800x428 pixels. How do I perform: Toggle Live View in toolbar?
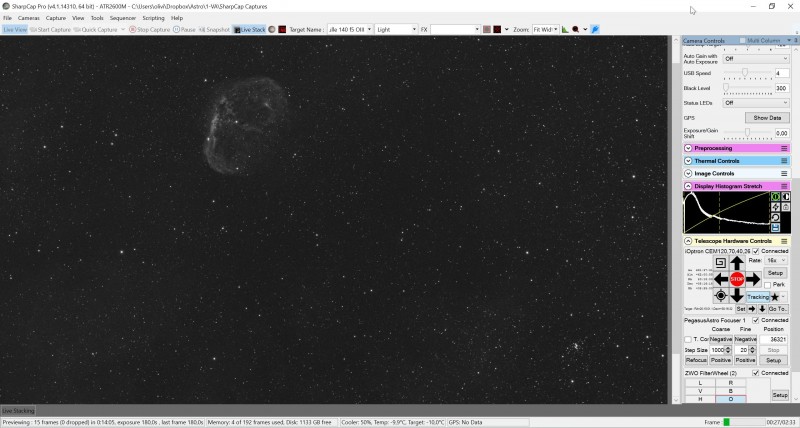[x=14, y=30]
